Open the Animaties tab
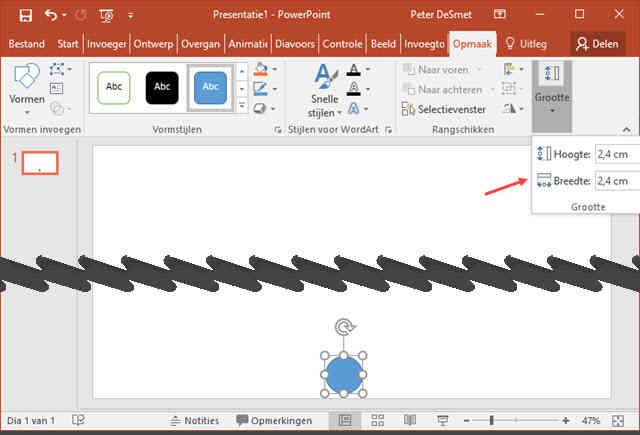 (x=248, y=44)
